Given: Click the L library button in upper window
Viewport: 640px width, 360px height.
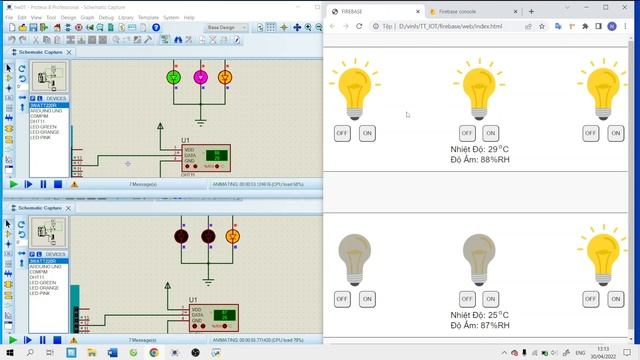Looking at the screenshot, I should pyautogui.click(x=40, y=98).
